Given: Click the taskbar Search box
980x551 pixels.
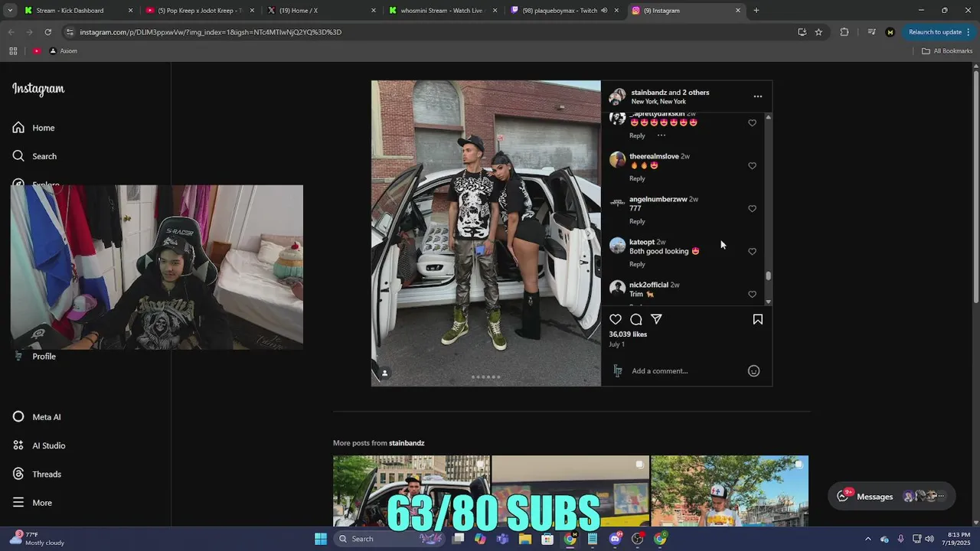Looking at the screenshot, I should pyautogui.click(x=389, y=539).
